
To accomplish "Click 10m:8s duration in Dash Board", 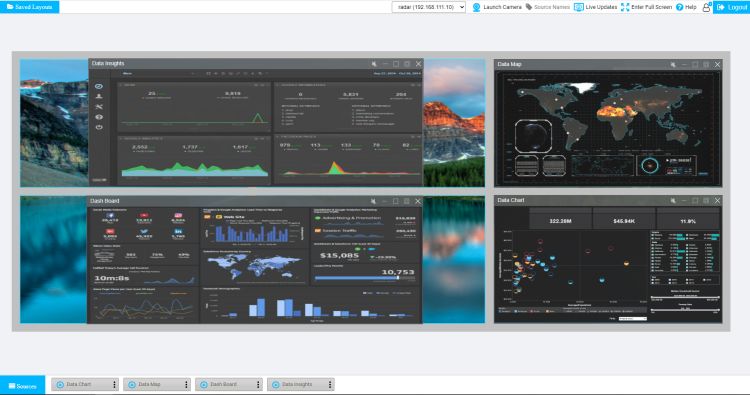I will [111, 278].
